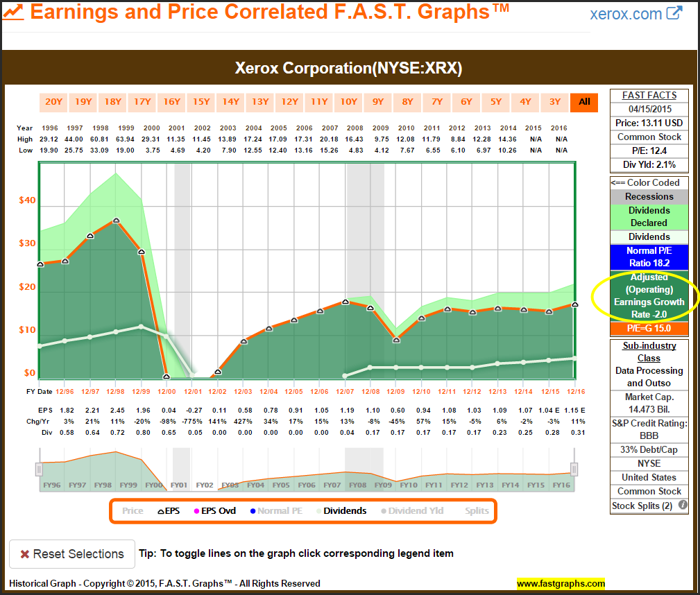Click the EPS triangle marker at 12/09
700x595 pixels.
tap(396, 340)
